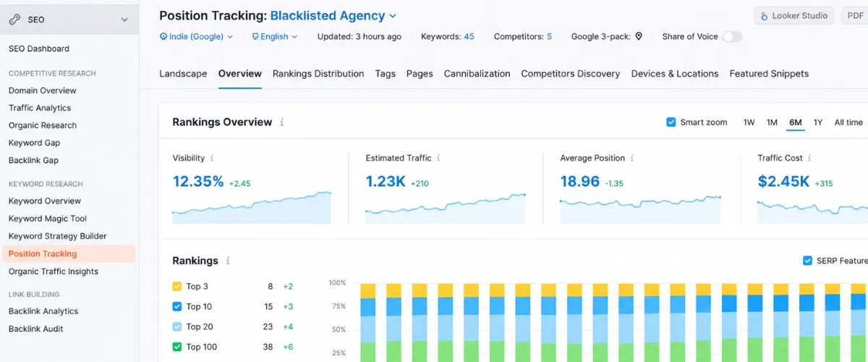
Task: Switch to the Competitors Discovery tab
Action: (571, 73)
